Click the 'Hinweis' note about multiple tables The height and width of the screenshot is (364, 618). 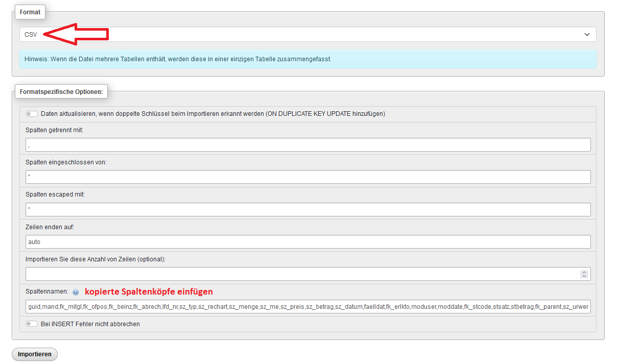307,59
